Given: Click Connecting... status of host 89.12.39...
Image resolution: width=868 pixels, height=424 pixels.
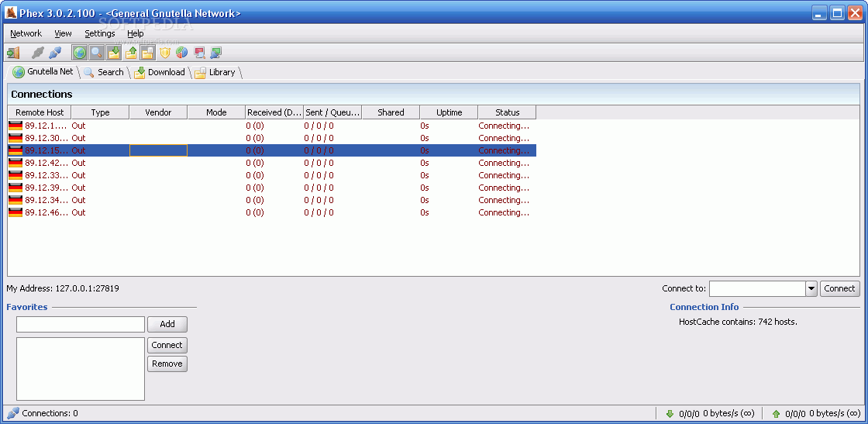Looking at the screenshot, I should click(x=504, y=188).
